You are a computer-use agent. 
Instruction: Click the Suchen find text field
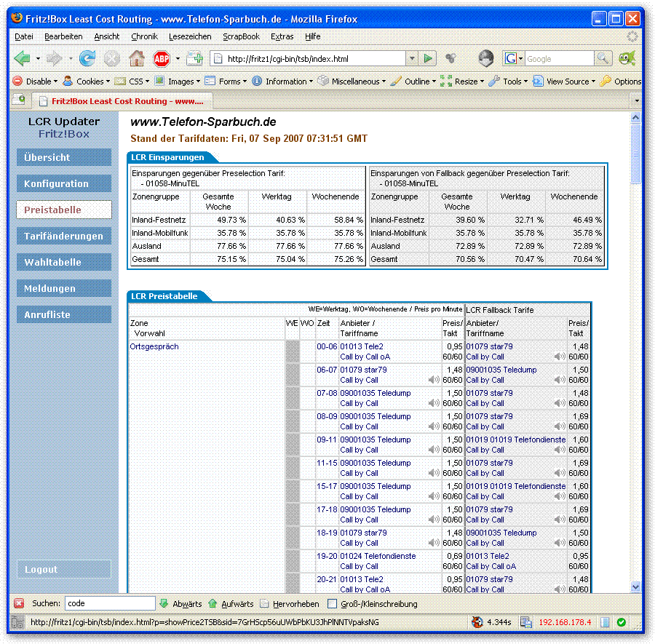[110, 603]
